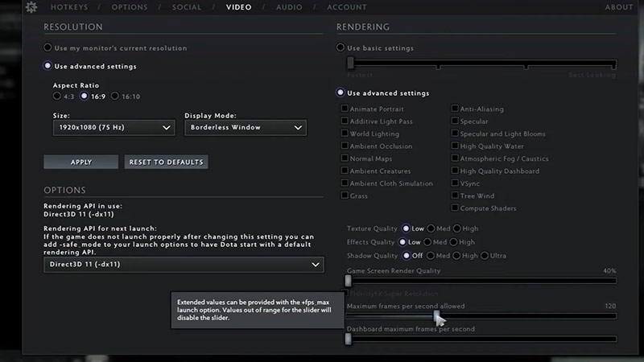Open the About page

tap(618, 7)
